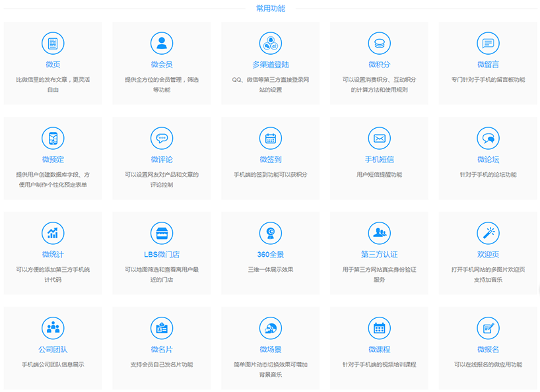
Task: Click the 微签到 calendar check-in icon
Action: pyautogui.click(x=271, y=139)
